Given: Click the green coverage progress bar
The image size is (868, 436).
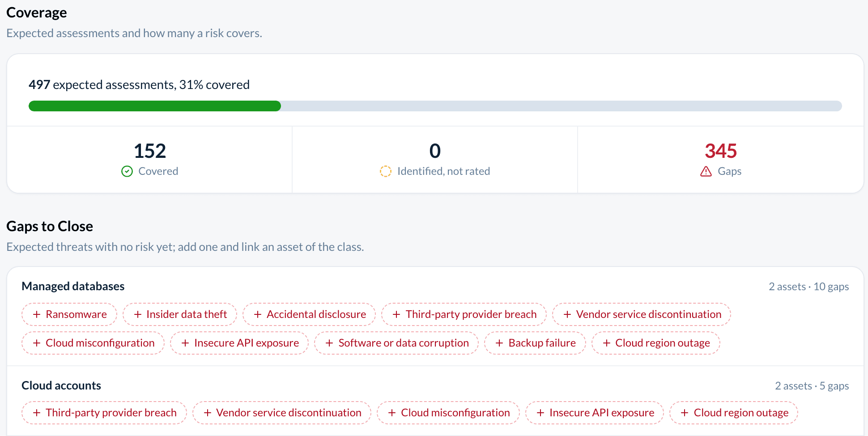Looking at the screenshot, I should click(155, 106).
